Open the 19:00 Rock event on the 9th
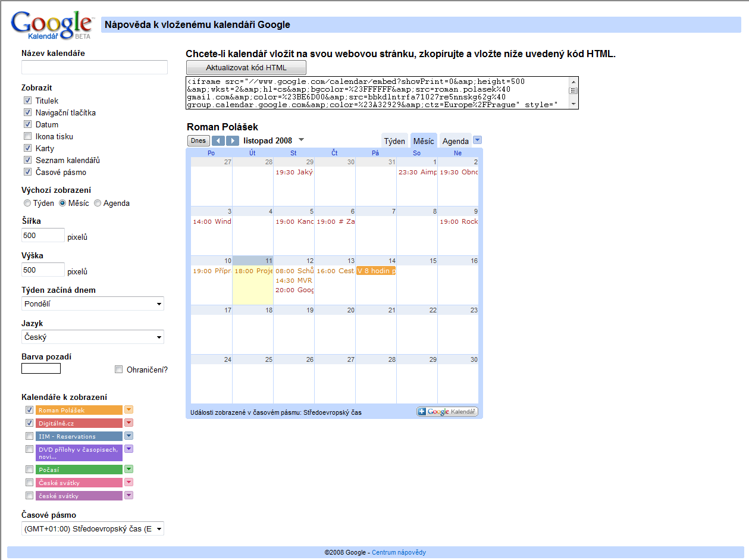 [x=459, y=222]
